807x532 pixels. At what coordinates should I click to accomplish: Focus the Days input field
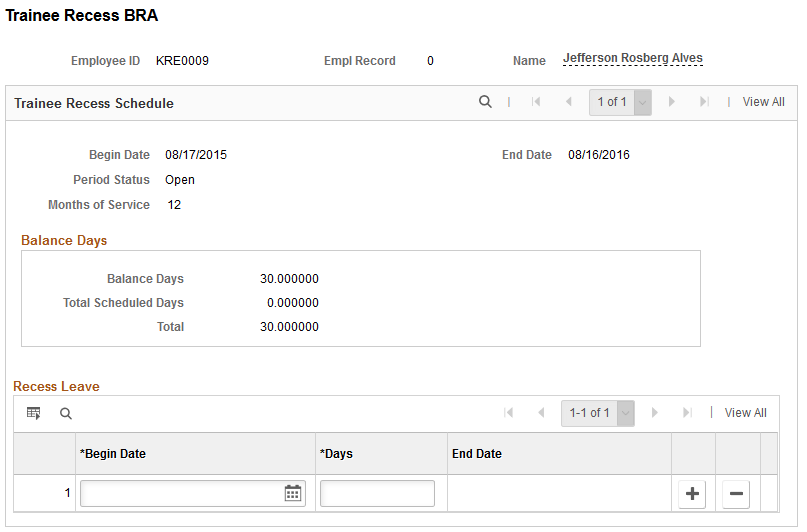(377, 493)
